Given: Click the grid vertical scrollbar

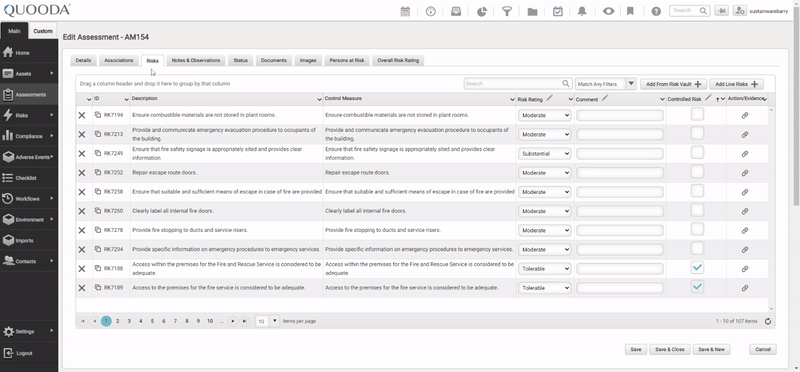Looking at the screenshot, I should pyautogui.click(x=771, y=209).
